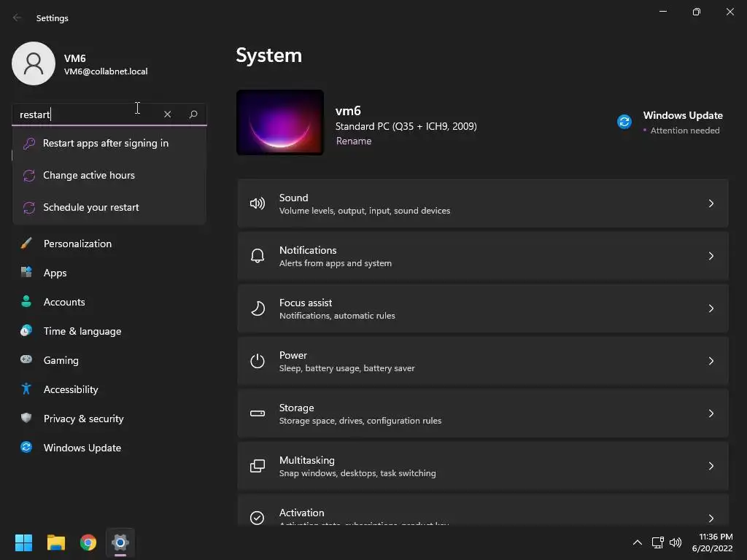Click the Apps label in sidebar
Screen dimensions: 747x560
pyautogui.click(x=55, y=273)
